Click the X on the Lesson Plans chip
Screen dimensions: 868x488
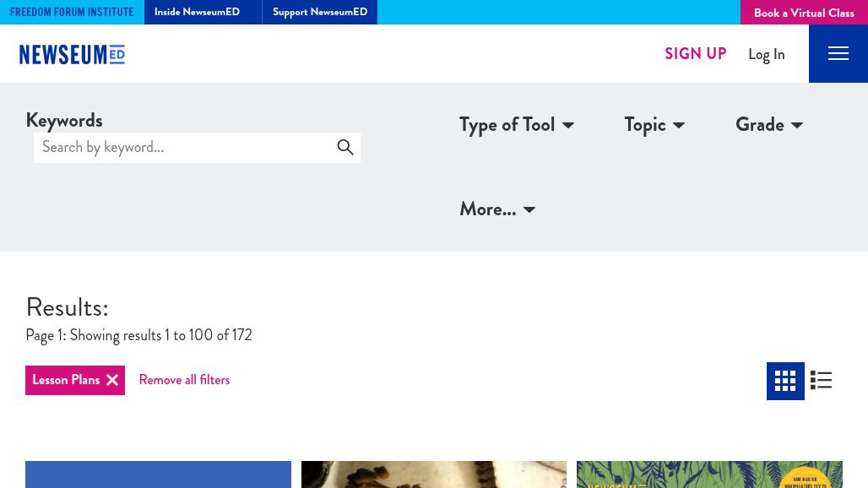pyautogui.click(x=112, y=380)
